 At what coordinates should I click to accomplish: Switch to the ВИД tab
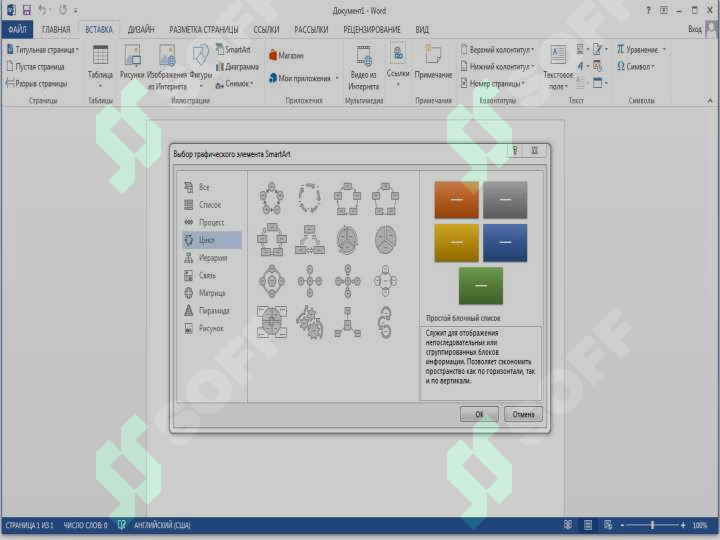[422, 30]
